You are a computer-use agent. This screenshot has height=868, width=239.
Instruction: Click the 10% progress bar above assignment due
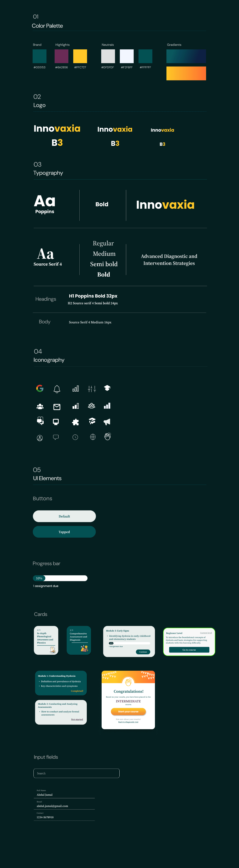(60, 578)
